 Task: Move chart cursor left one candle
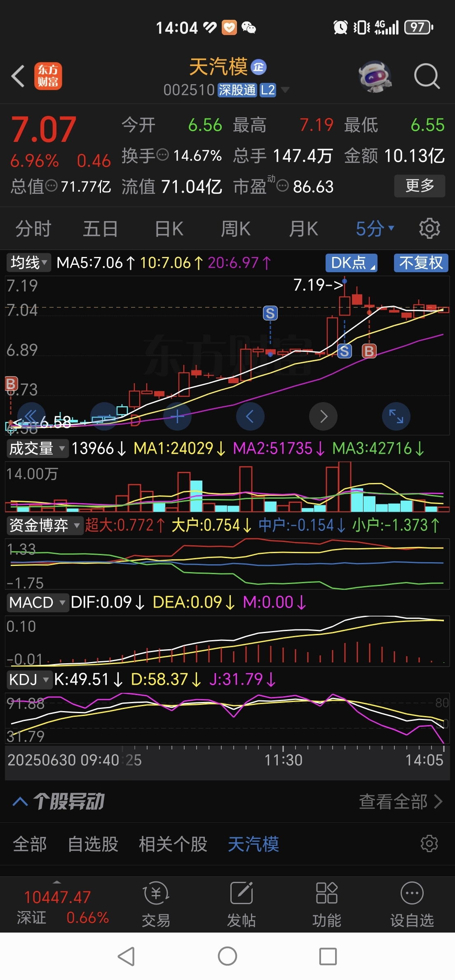click(250, 416)
